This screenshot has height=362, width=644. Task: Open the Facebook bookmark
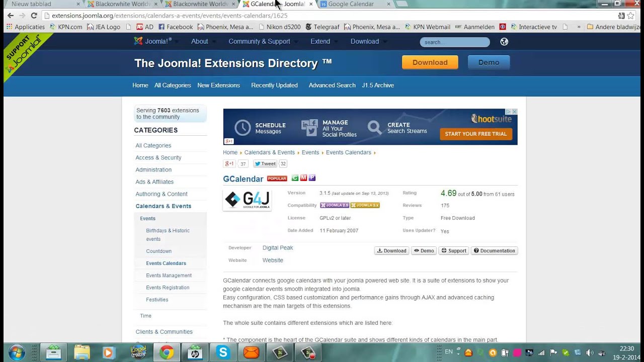[x=176, y=27]
